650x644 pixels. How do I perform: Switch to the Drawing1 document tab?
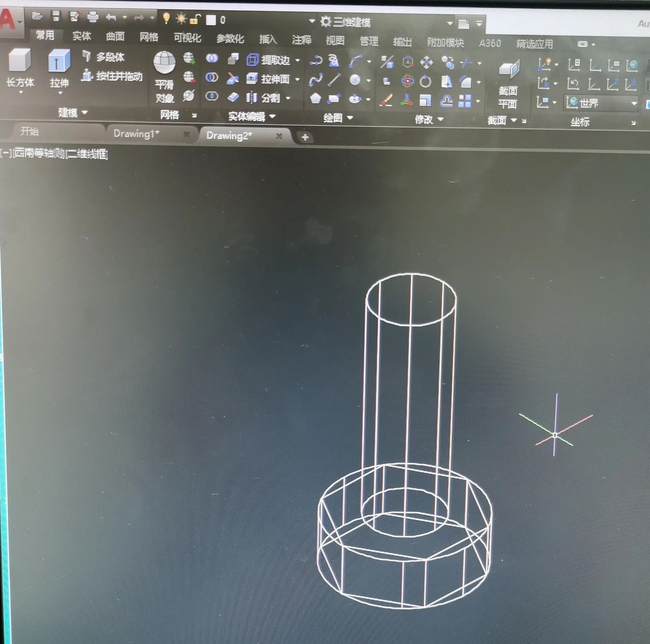click(136, 134)
